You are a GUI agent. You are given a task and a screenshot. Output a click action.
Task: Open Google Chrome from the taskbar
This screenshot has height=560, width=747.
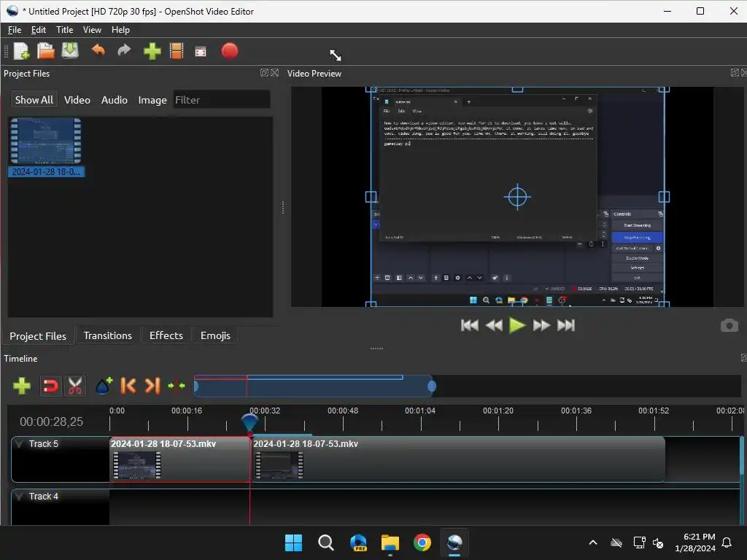422,542
